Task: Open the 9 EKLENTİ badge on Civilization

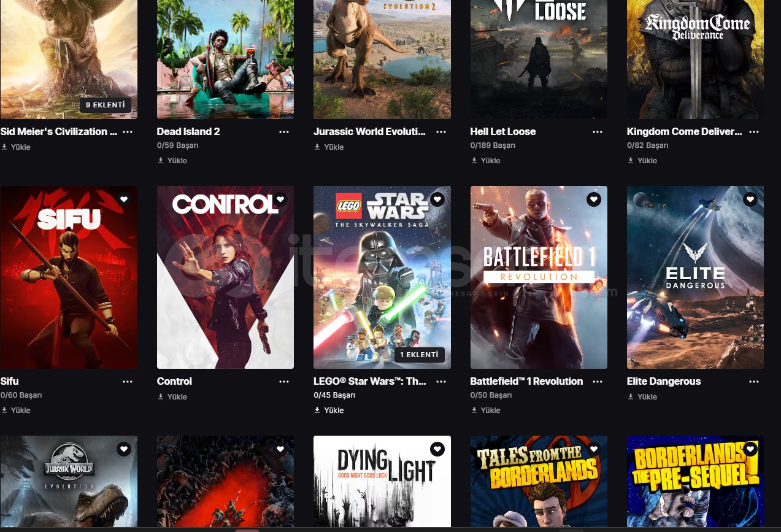Action: 105,105
